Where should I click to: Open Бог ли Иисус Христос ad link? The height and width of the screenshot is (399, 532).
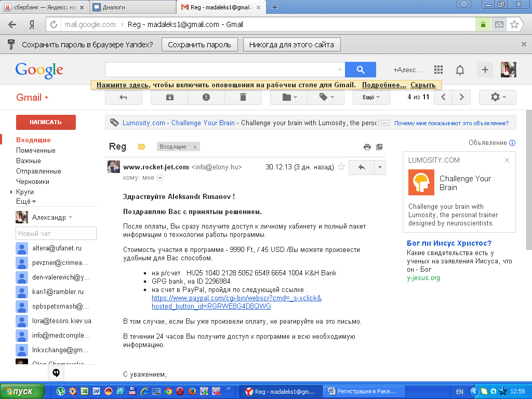click(x=449, y=243)
